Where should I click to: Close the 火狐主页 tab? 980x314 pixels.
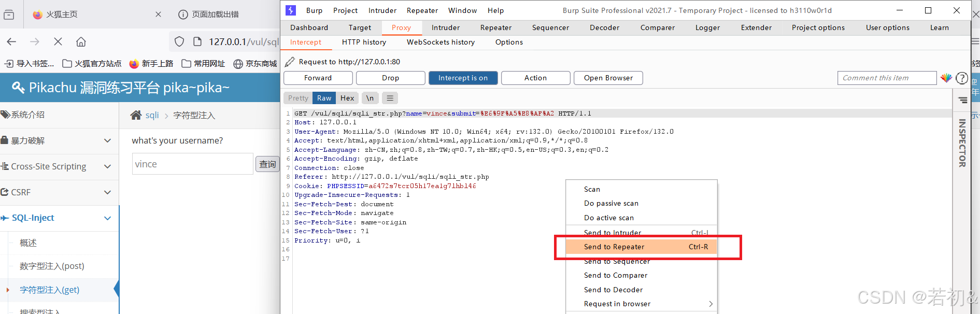(158, 15)
